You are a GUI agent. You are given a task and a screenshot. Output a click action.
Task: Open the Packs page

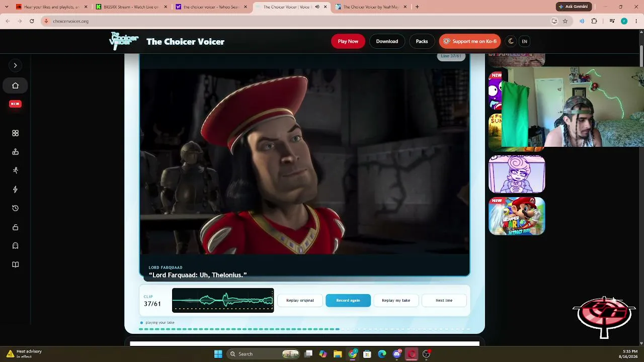422,41
